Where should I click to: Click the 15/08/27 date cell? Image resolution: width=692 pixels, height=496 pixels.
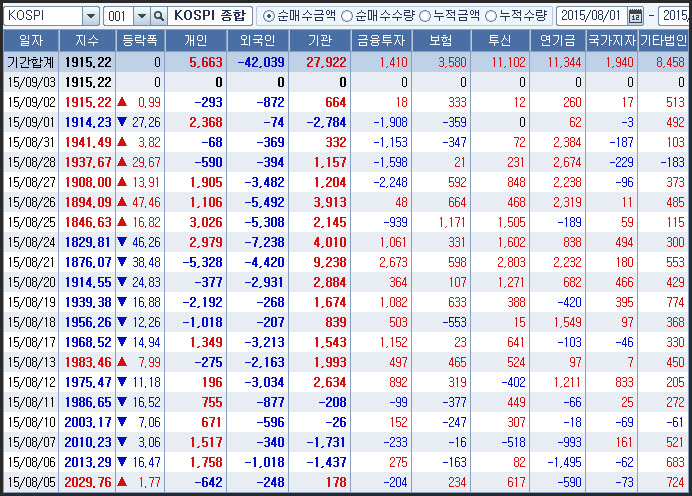pos(31,182)
